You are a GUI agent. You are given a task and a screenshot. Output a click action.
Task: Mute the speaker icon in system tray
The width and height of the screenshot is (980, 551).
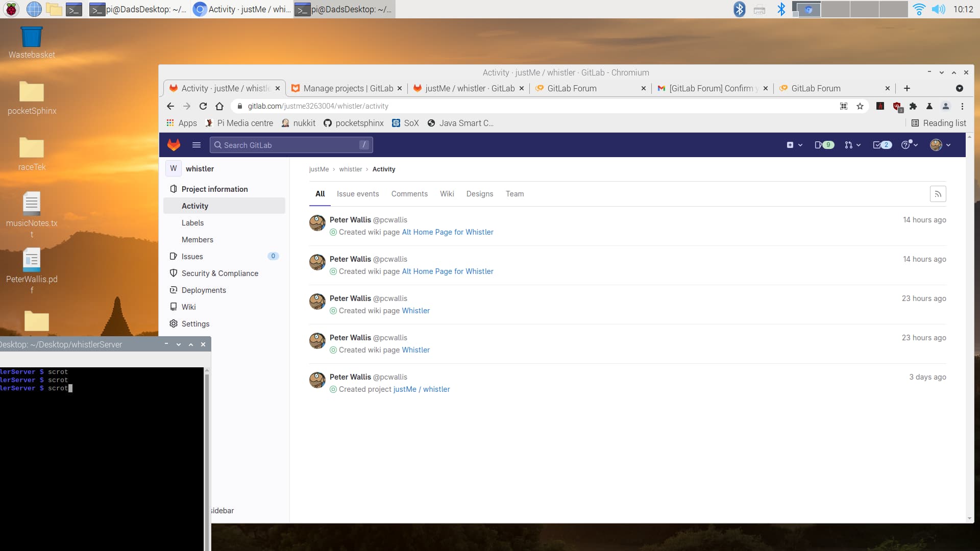pyautogui.click(x=940, y=9)
